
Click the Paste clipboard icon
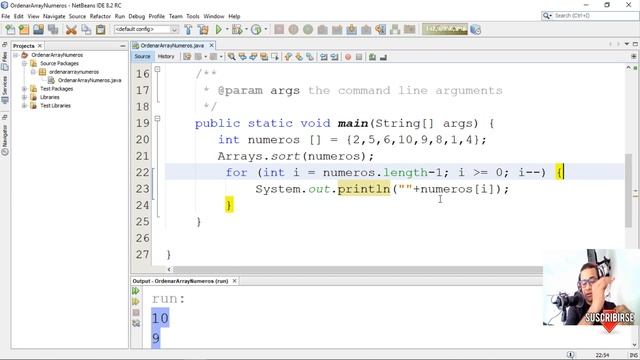(100, 29)
